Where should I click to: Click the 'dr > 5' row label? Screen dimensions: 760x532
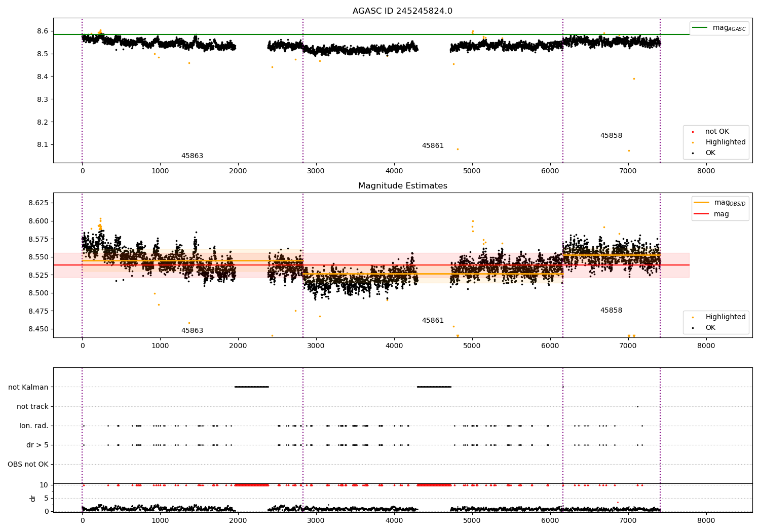37,445
